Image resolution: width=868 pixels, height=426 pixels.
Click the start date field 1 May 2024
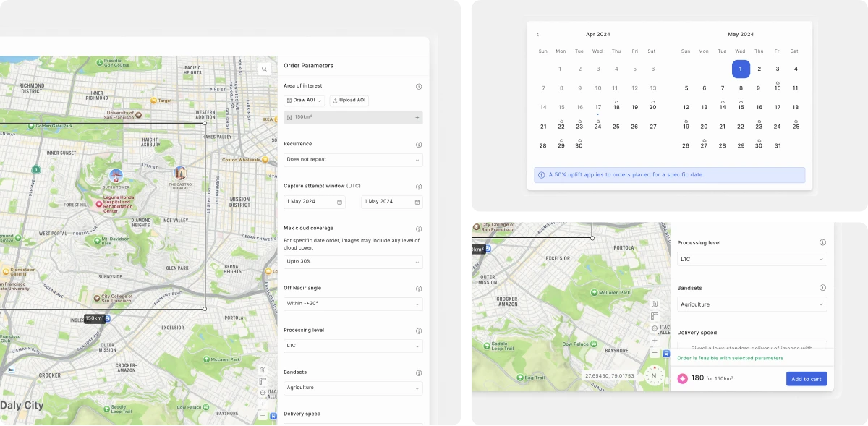[x=315, y=202]
